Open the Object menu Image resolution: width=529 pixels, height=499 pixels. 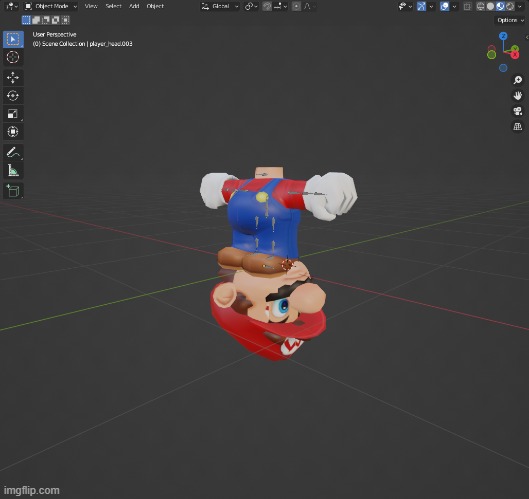coord(155,6)
